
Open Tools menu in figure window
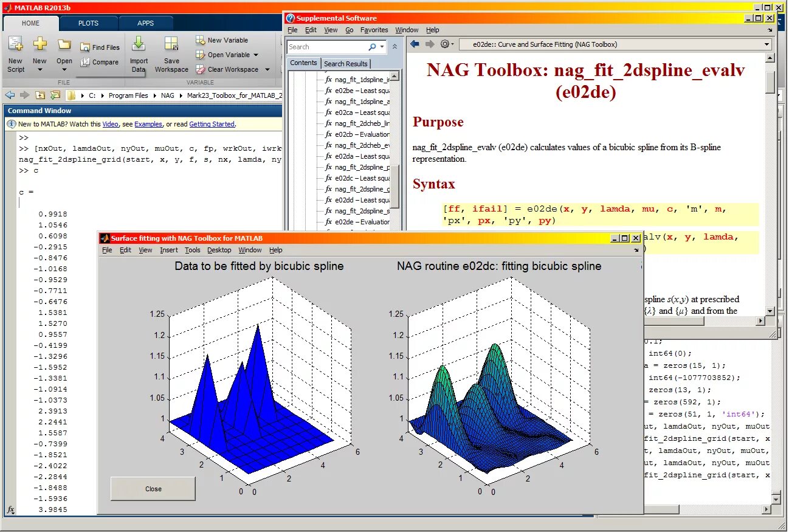pyautogui.click(x=193, y=250)
